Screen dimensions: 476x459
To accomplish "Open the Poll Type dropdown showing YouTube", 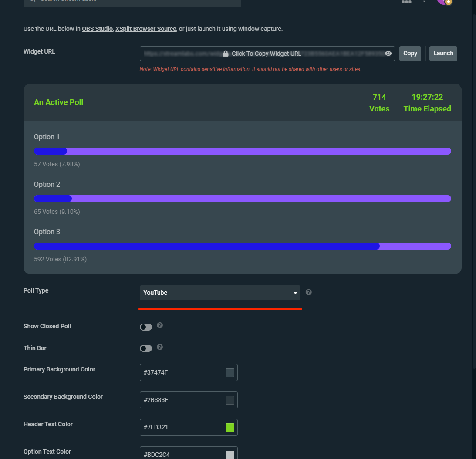I will 220,293.
